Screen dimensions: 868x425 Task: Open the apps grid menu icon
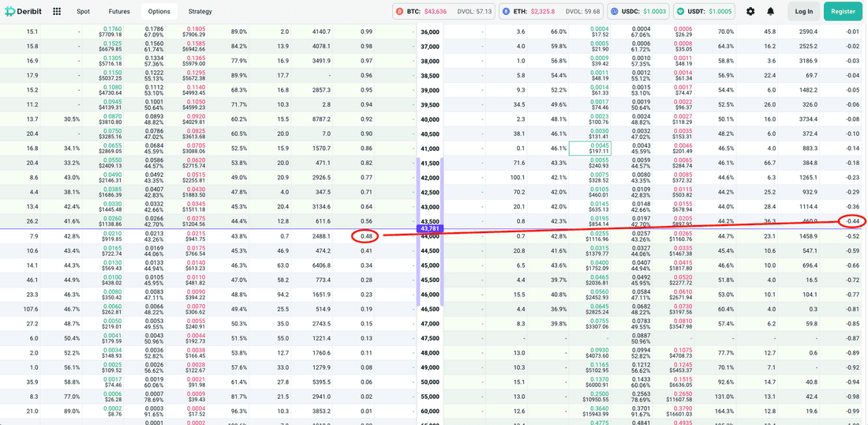point(57,11)
